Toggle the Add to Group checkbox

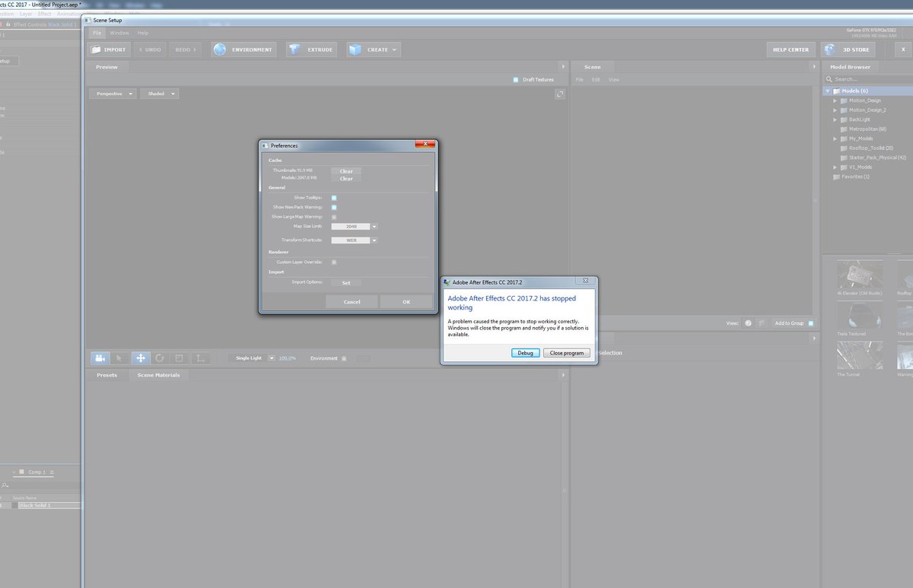pos(811,323)
